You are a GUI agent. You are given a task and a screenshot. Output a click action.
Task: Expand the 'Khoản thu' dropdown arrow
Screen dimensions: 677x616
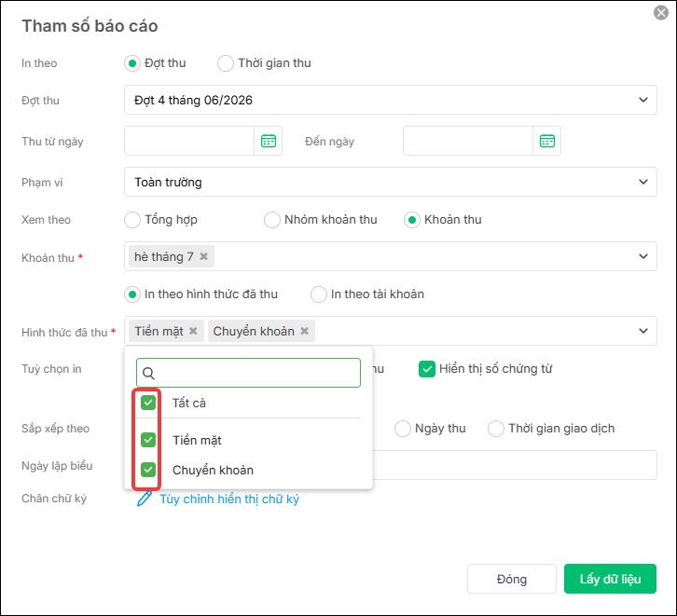642,256
